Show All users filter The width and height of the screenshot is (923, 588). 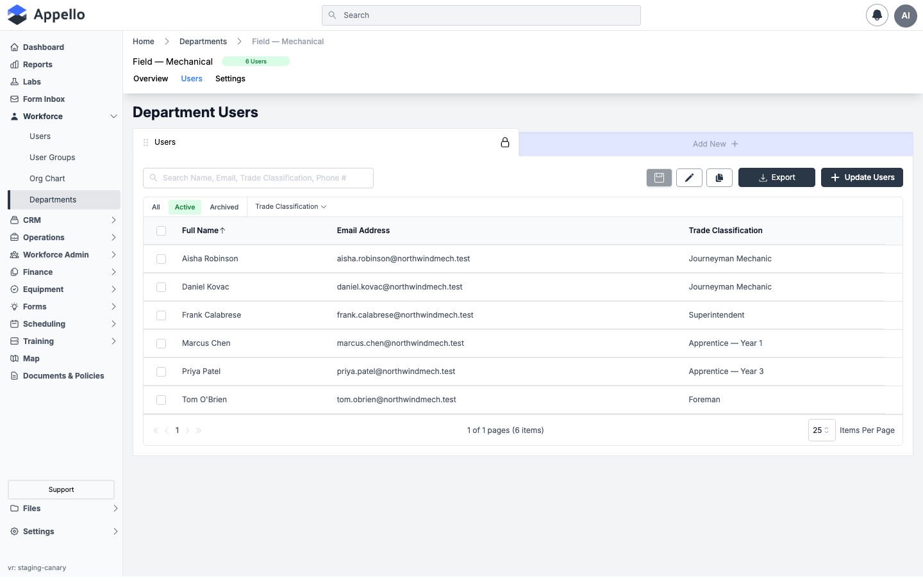coord(156,207)
